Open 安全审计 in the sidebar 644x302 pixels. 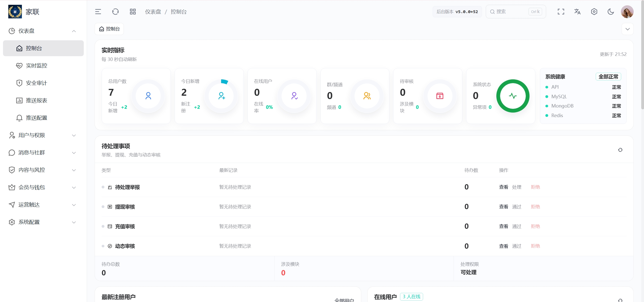coord(43,83)
